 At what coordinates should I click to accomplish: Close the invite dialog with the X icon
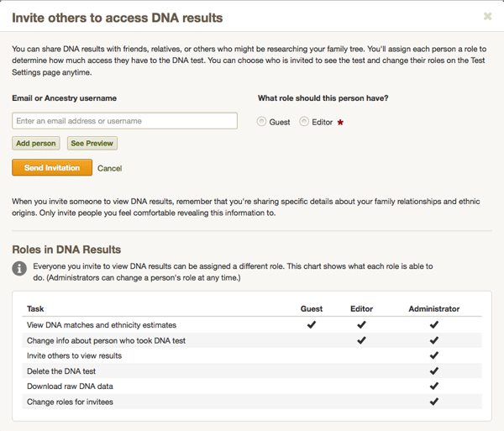pos(487,16)
